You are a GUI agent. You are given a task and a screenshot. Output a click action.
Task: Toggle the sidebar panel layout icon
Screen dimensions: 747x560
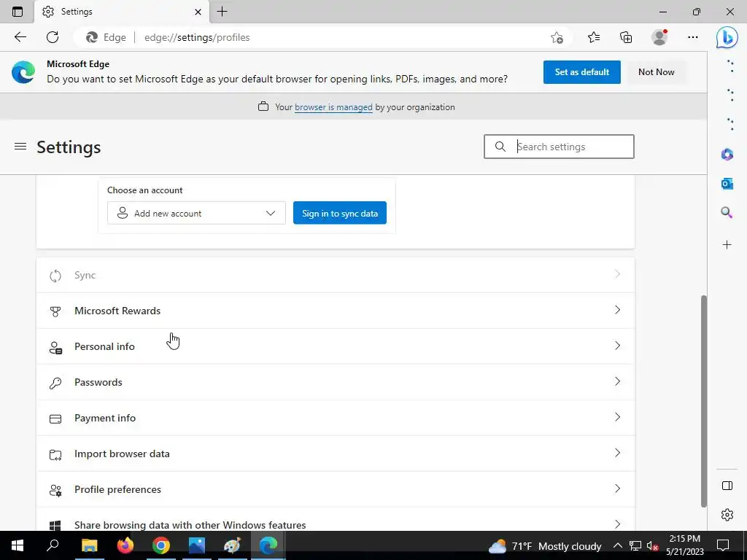coord(727,486)
